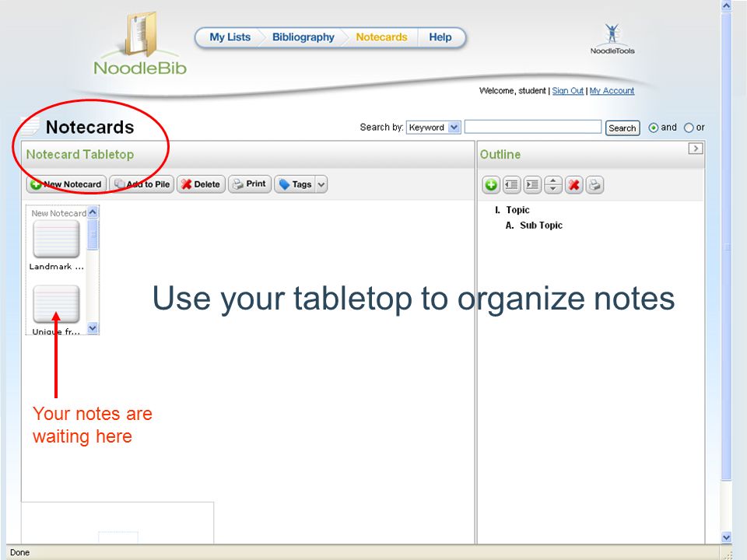The image size is (747, 560).
Task: Collapse the Outline panel with the arrow
Action: pyautogui.click(x=696, y=149)
